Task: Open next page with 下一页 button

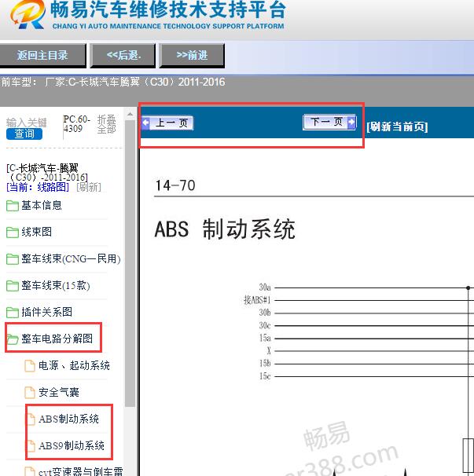Action: [x=329, y=122]
